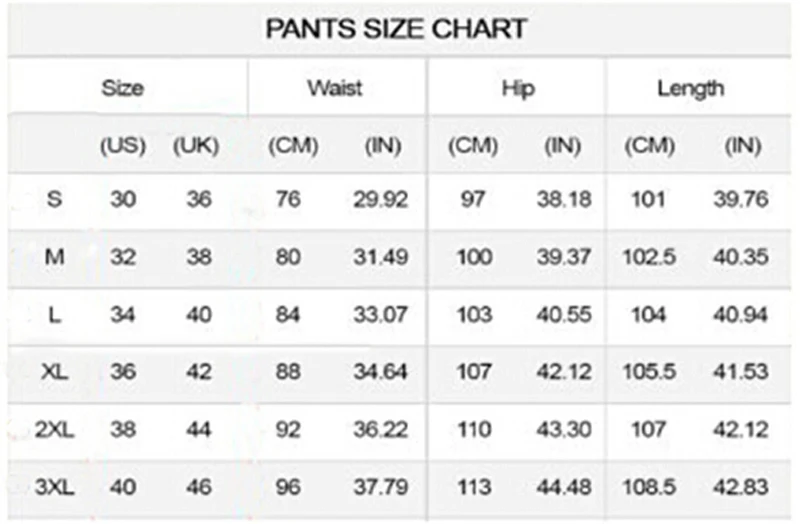The height and width of the screenshot is (524, 800).
Task: Click the 2XL size row label
Action: click(55, 430)
